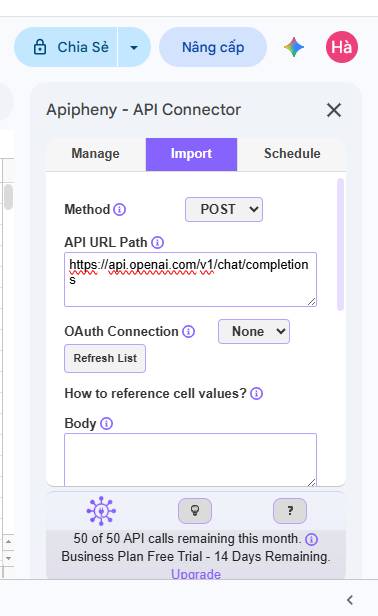Image resolution: width=378 pixels, height=616 pixels.
Task: Open the Gemini sparkle assistant icon
Action: [x=294, y=47]
